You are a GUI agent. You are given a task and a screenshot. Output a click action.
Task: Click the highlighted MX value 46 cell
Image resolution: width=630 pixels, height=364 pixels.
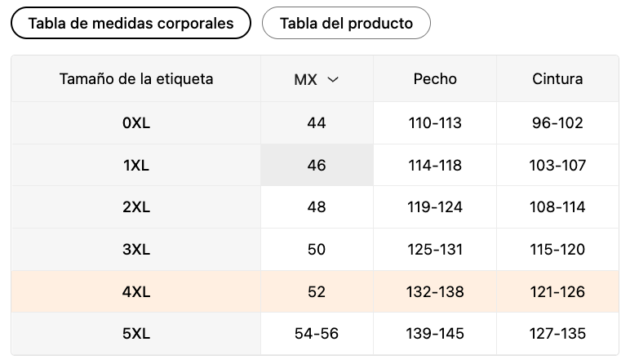[317, 165]
